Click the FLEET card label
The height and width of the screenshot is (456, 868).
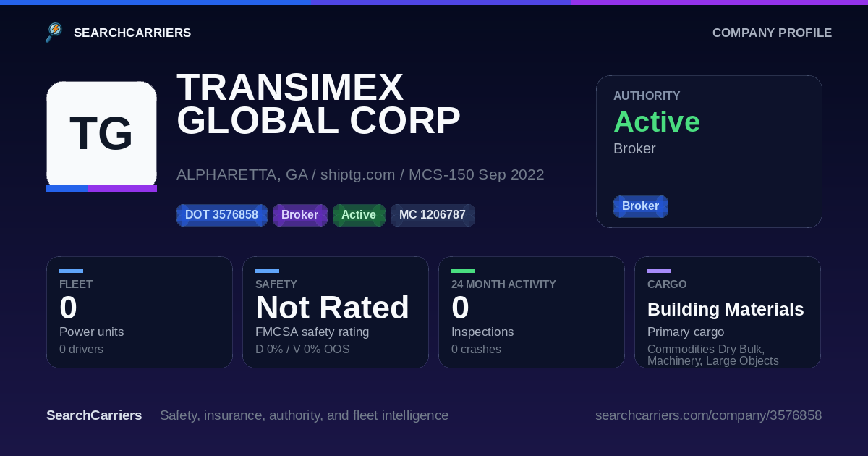(x=76, y=284)
